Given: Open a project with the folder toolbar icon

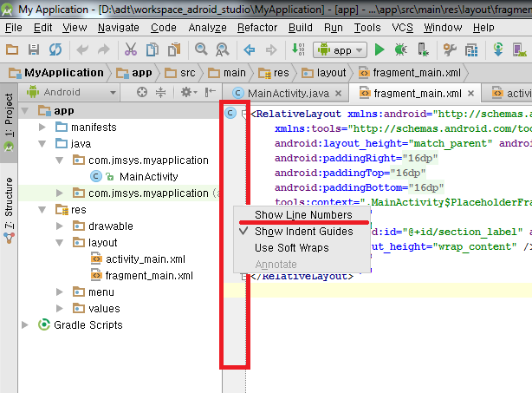Looking at the screenshot, I should pyautogui.click(x=12, y=50).
